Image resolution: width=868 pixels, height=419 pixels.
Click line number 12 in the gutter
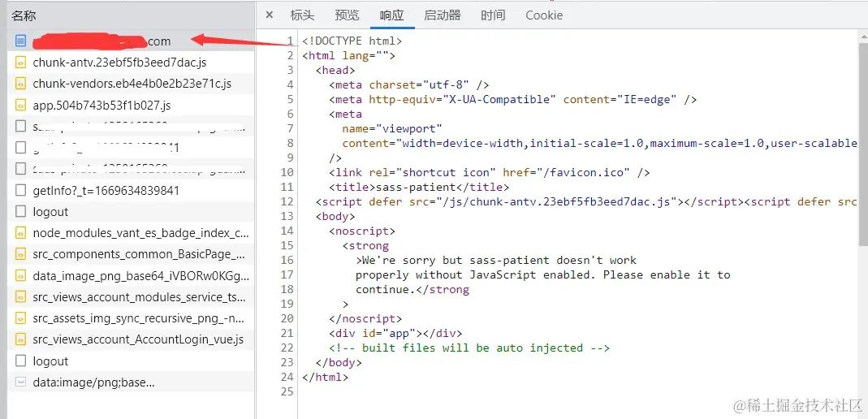click(x=287, y=201)
